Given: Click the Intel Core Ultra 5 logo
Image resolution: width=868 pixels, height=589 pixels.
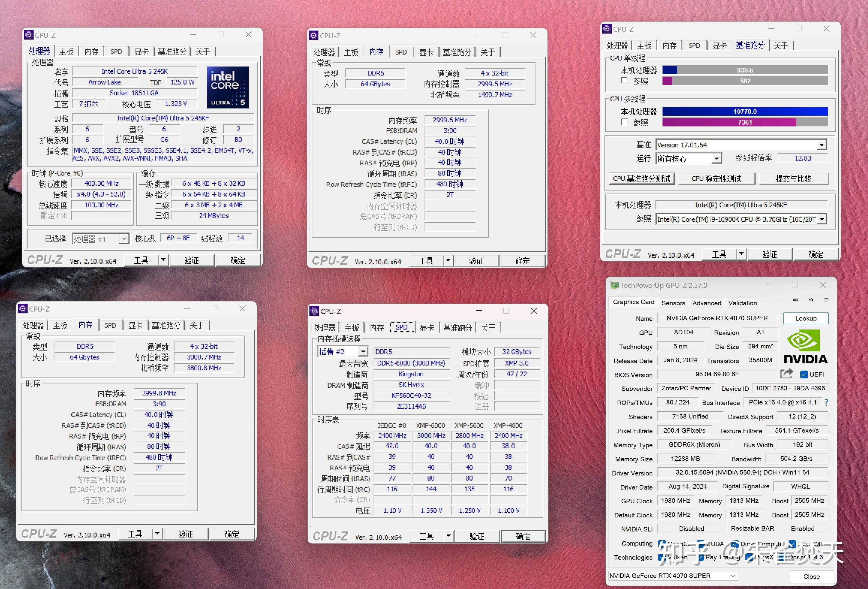Looking at the screenshot, I should (228, 87).
